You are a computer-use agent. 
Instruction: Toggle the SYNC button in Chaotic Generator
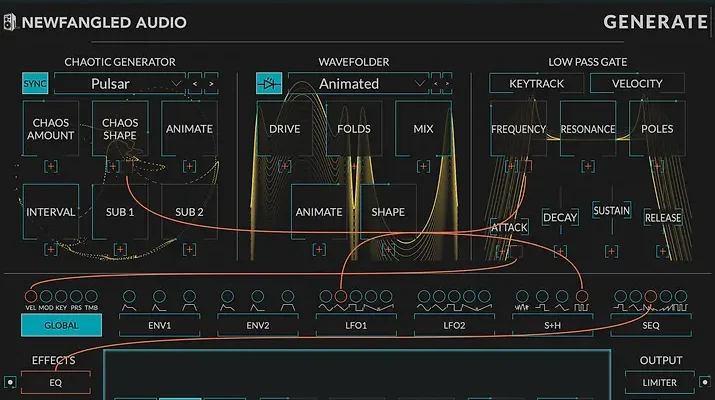click(x=35, y=84)
